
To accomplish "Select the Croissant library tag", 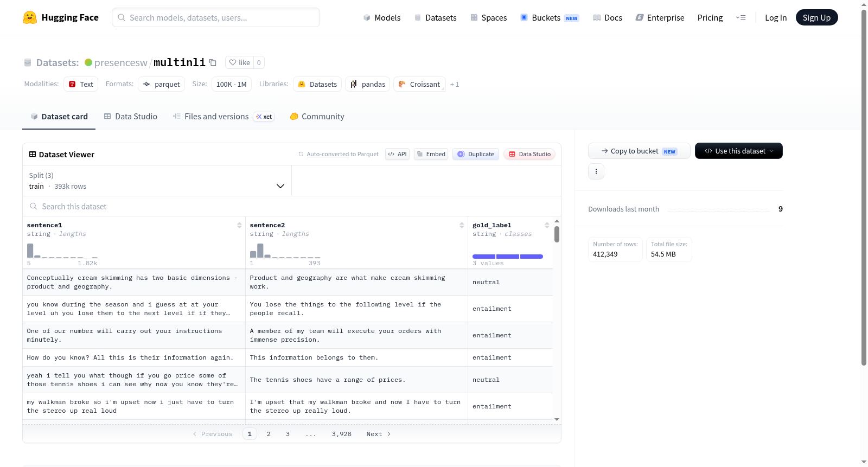I will coord(419,84).
